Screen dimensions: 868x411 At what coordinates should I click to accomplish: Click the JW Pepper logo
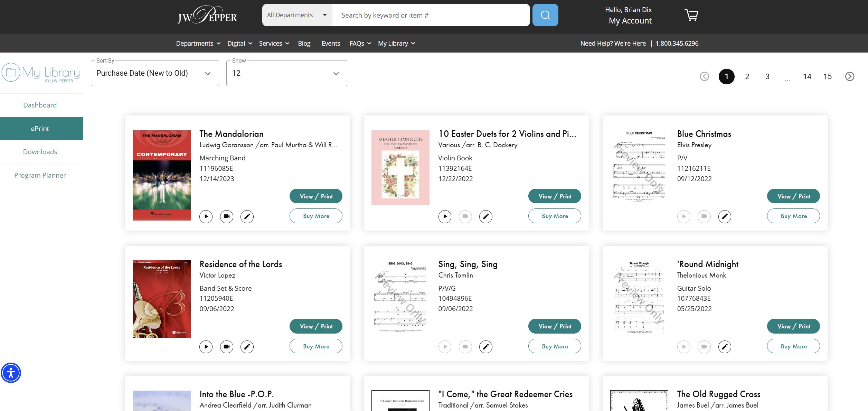click(x=208, y=15)
